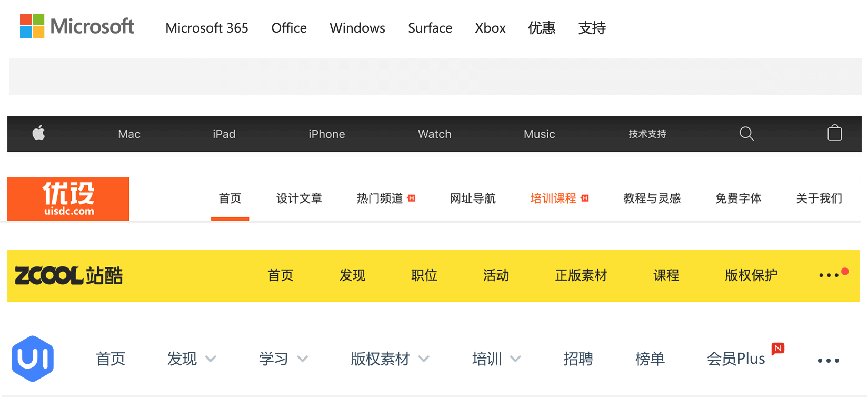Click the blue UI hexagon logo
868x408 pixels.
coord(33,359)
